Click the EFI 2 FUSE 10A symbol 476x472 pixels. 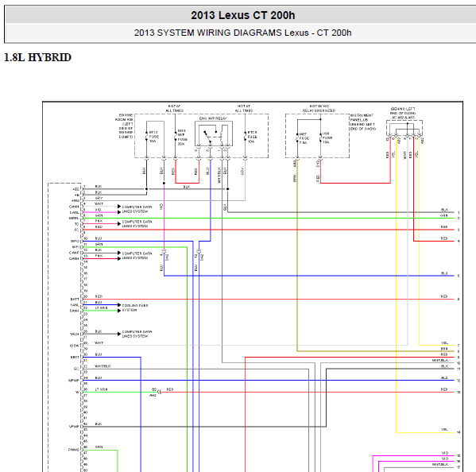click(147, 137)
